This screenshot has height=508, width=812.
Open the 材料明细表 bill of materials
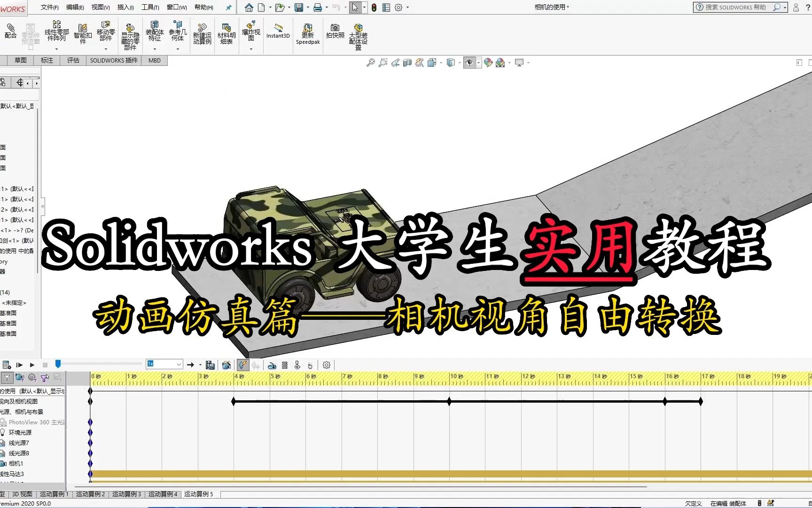(x=226, y=34)
